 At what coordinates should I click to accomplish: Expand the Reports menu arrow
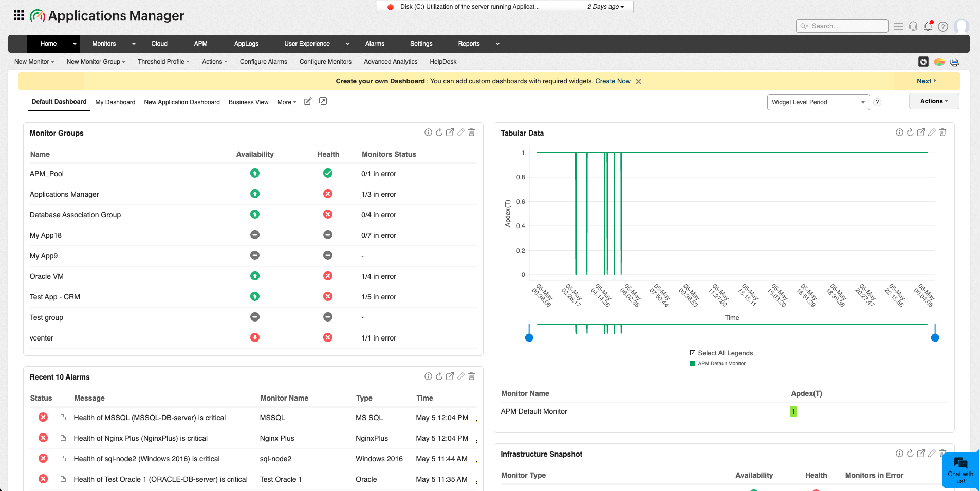pyautogui.click(x=497, y=44)
